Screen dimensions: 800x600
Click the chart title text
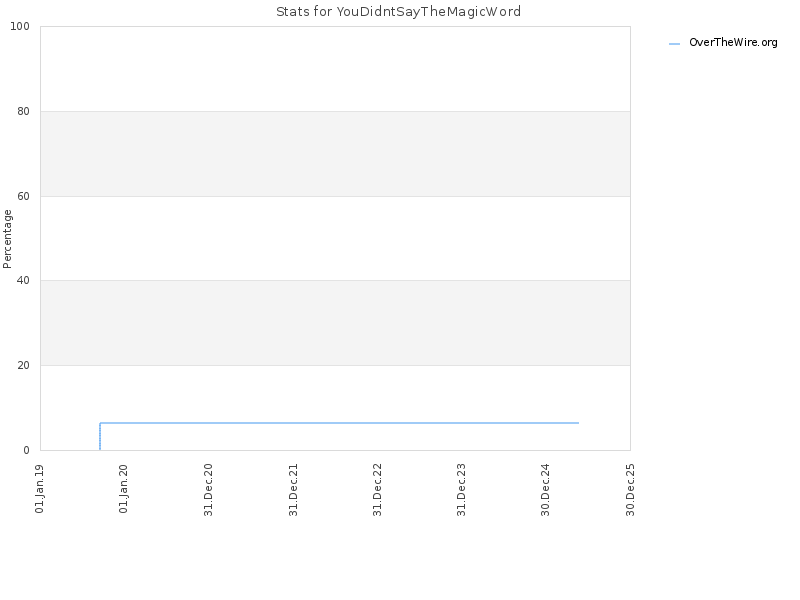coord(398,12)
